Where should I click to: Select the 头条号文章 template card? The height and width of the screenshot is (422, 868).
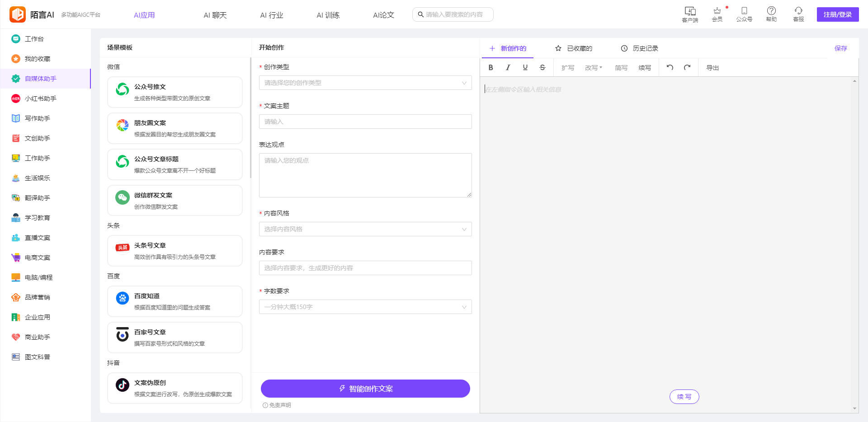point(175,251)
